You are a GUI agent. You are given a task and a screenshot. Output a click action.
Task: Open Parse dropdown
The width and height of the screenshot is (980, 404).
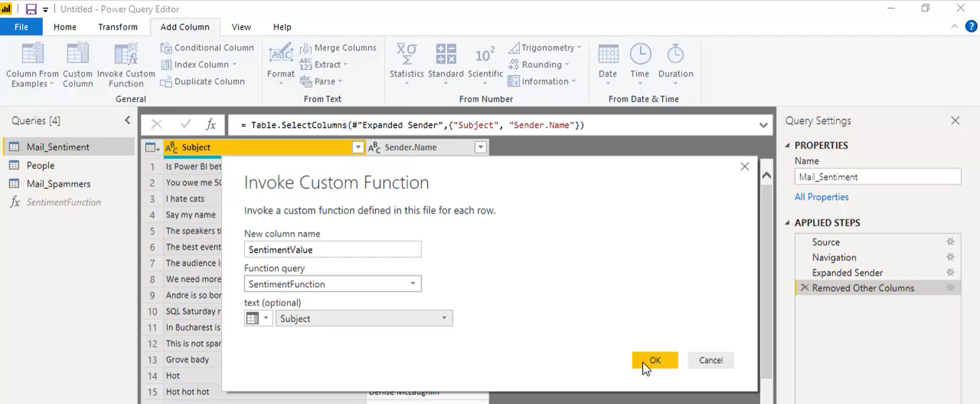[x=321, y=82]
